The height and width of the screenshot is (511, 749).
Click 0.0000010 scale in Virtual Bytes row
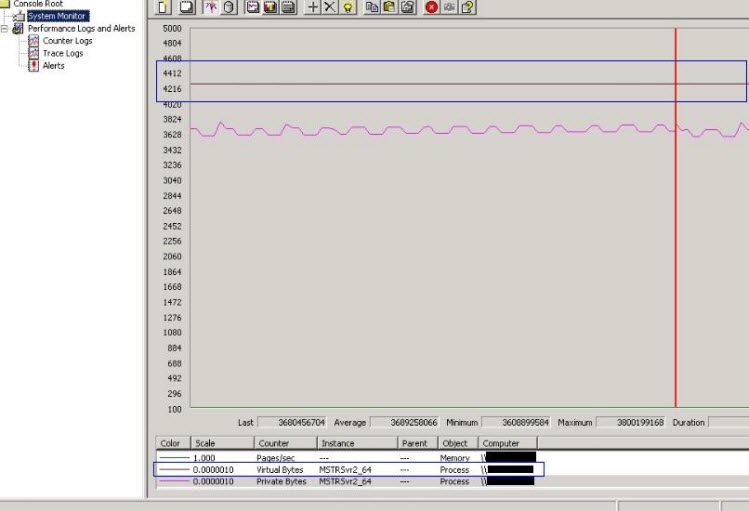[214, 470]
